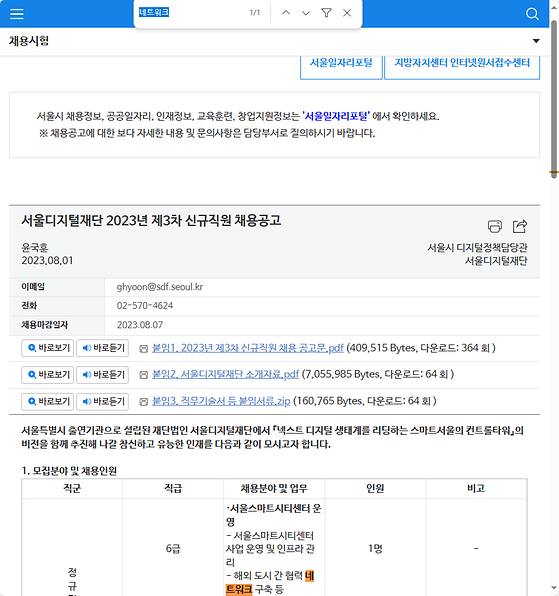
Task: Click 바로듣기 for 붙임3 zip file
Action: (x=102, y=401)
